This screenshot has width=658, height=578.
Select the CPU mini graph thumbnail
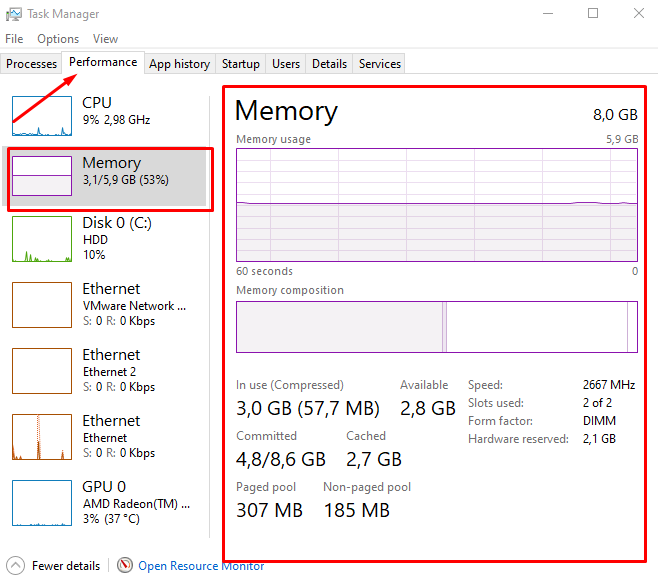[x=42, y=116]
